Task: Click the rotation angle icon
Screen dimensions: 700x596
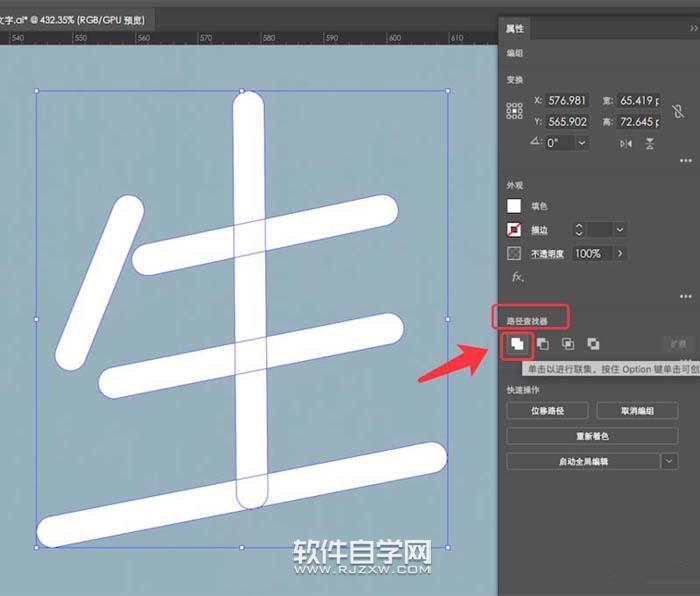Action: pyautogui.click(x=535, y=142)
